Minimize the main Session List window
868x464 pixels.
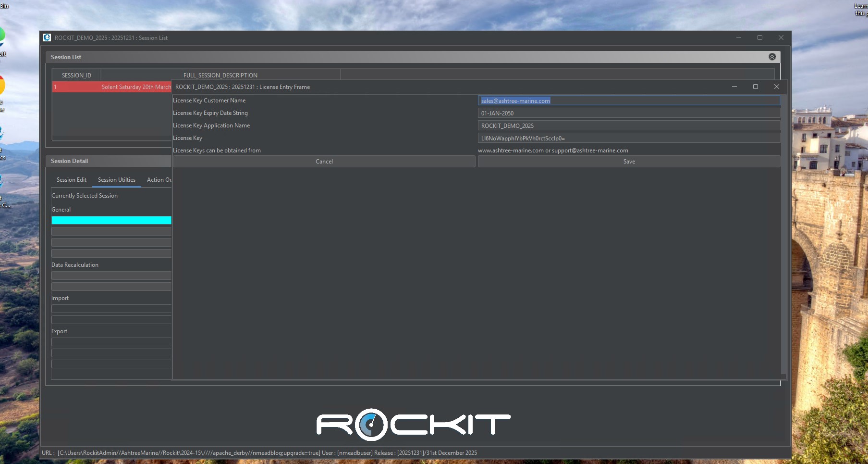tap(738, 38)
